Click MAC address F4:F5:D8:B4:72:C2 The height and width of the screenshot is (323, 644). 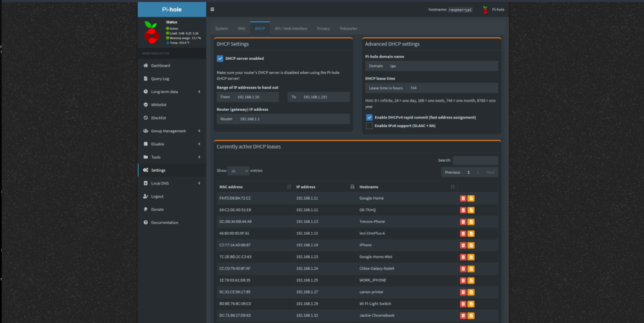pyautogui.click(x=235, y=198)
